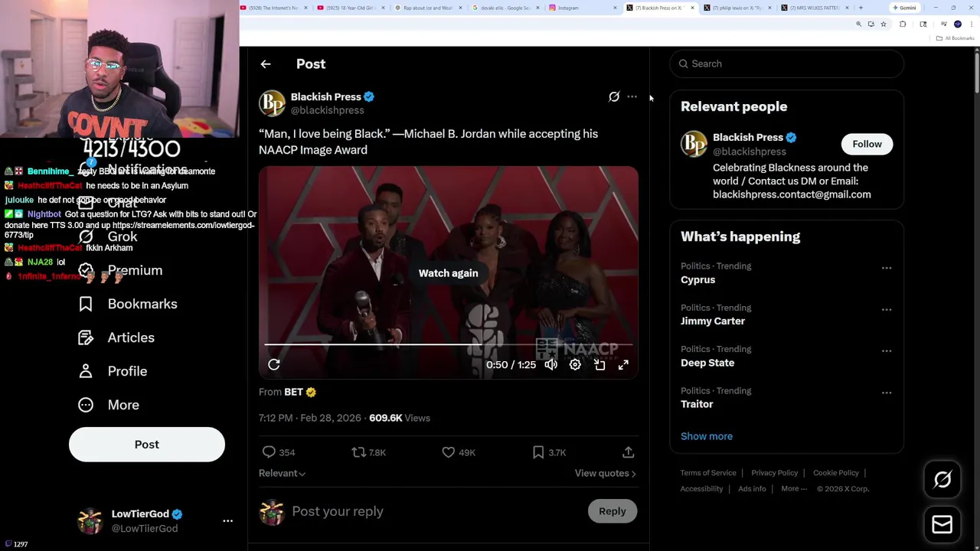Open Profile in the sidebar
The width and height of the screenshot is (980, 551).
[113, 371]
